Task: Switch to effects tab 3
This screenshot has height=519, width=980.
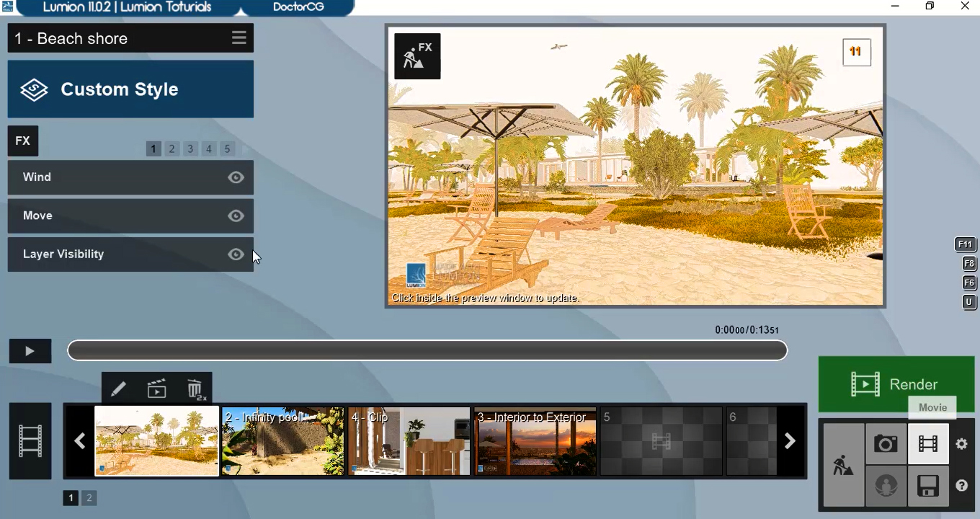Action: [x=190, y=149]
